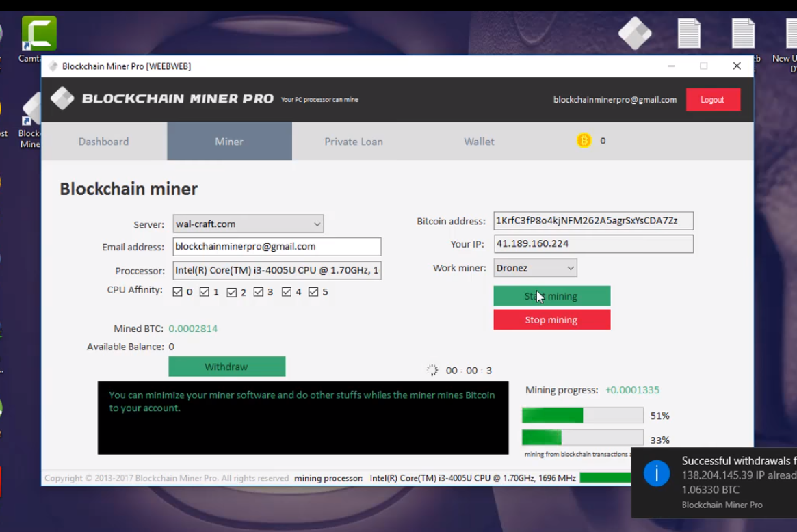Open the diamond-shaped desktop icon at top right
This screenshot has height=532, width=797.
634,32
